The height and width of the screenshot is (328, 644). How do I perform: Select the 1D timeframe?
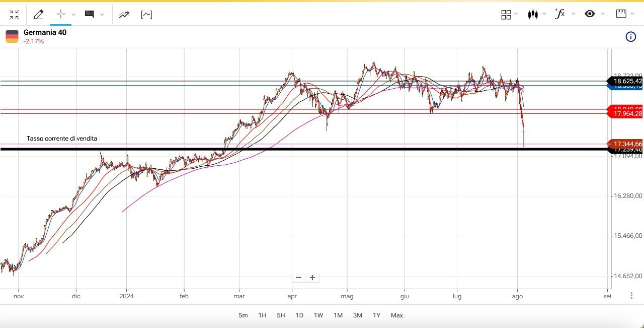[x=299, y=315]
